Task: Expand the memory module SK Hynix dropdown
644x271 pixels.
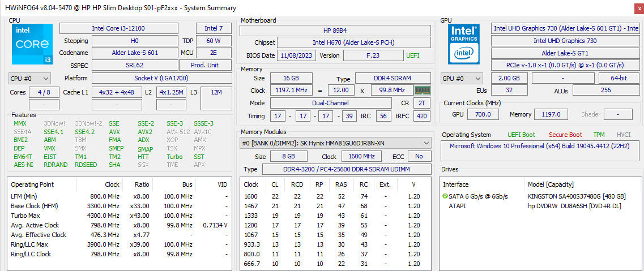Action: click(x=335, y=143)
